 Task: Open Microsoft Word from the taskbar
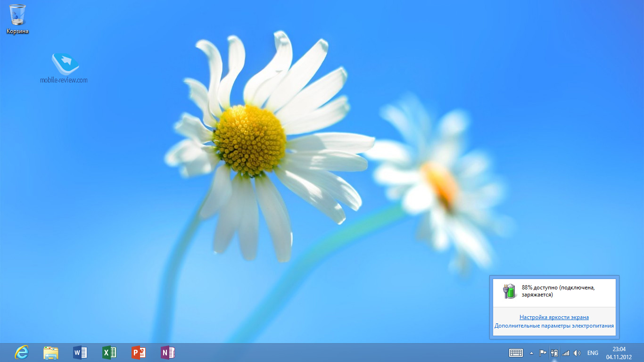80,353
